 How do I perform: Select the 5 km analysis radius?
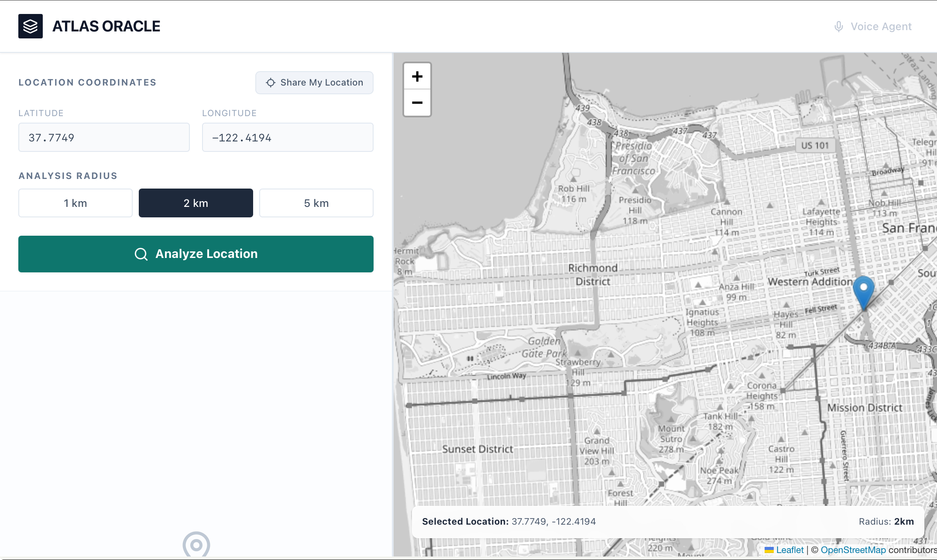tap(316, 203)
